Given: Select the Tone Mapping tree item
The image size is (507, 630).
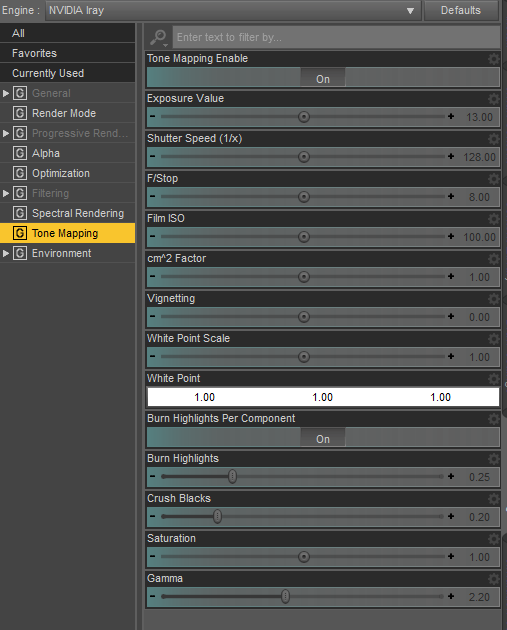Looking at the screenshot, I should coord(67,233).
